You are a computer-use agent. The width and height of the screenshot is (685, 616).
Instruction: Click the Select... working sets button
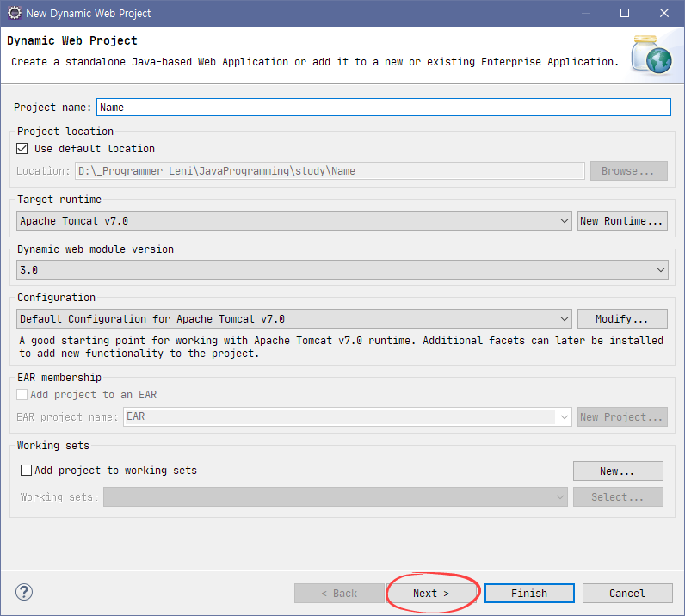[x=618, y=497]
